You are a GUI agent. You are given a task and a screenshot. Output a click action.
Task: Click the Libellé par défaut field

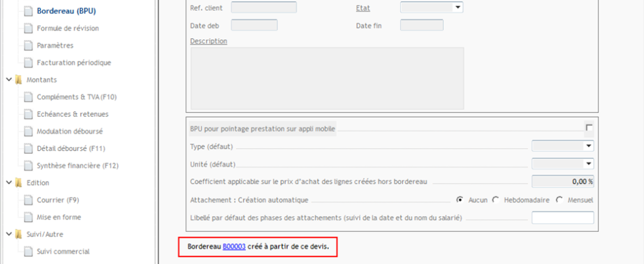click(x=563, y=217)
